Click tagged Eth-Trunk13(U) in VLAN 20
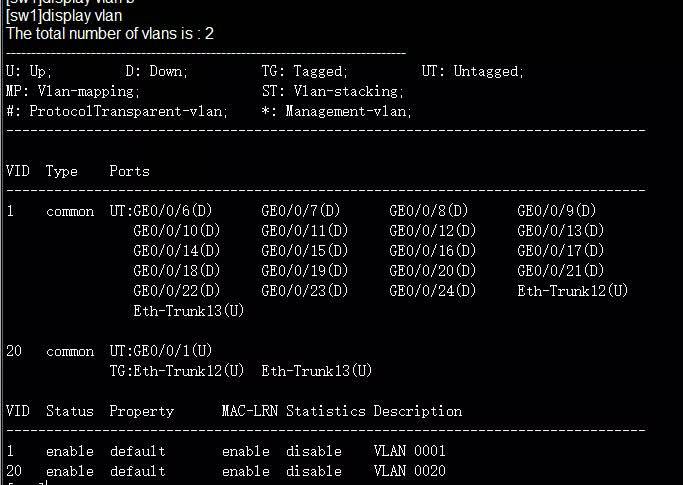The image size is (683, 485). coord(317,371)
